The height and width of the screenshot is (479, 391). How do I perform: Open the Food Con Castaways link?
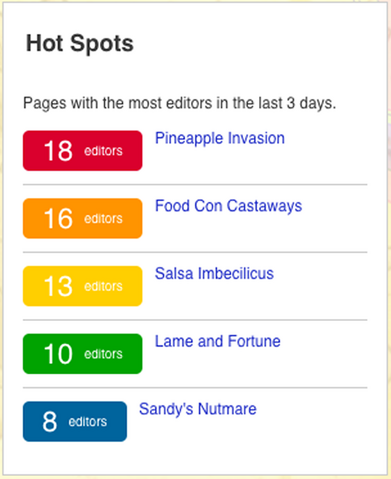pyautogui.click(x=228, y=206)
